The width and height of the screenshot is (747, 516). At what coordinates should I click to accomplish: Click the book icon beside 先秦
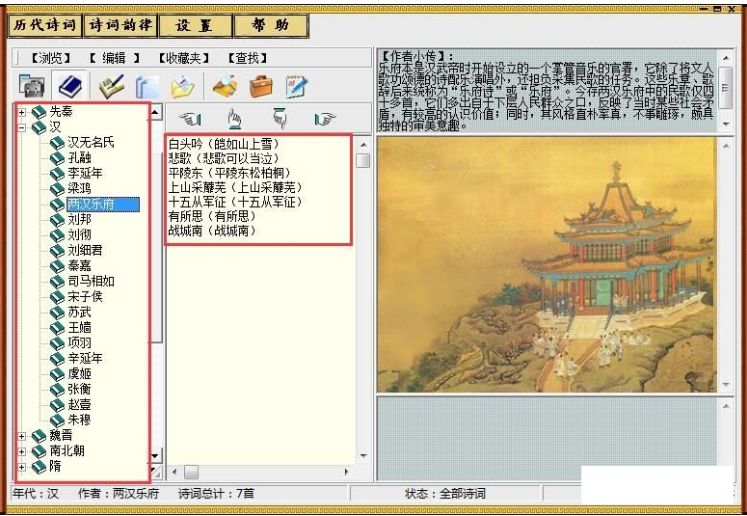point(39,112)
